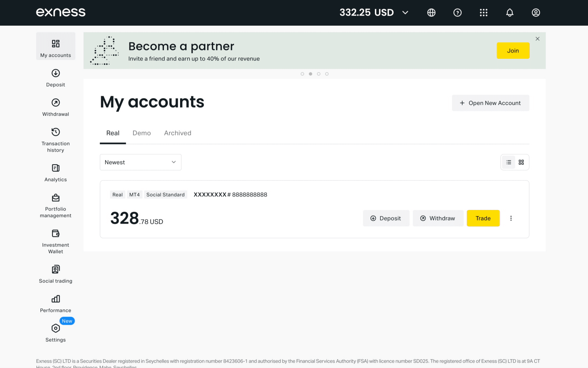
Task: Open Withdrawal in the sidebar
Action: [x=55, y=107]
